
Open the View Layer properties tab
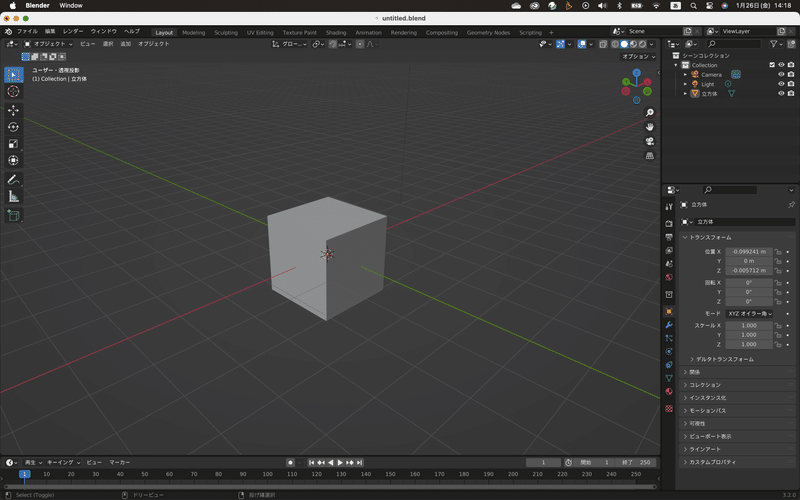(669, 251)
